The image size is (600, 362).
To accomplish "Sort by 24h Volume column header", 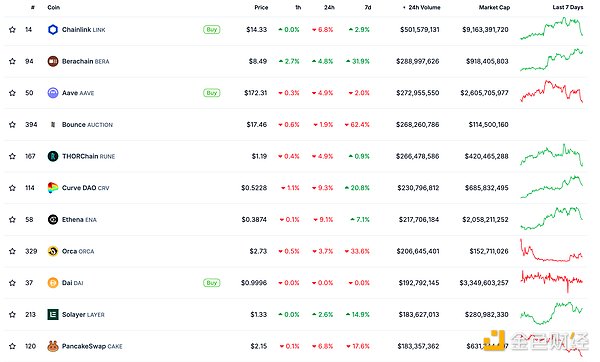I will (x=422, y=7).
